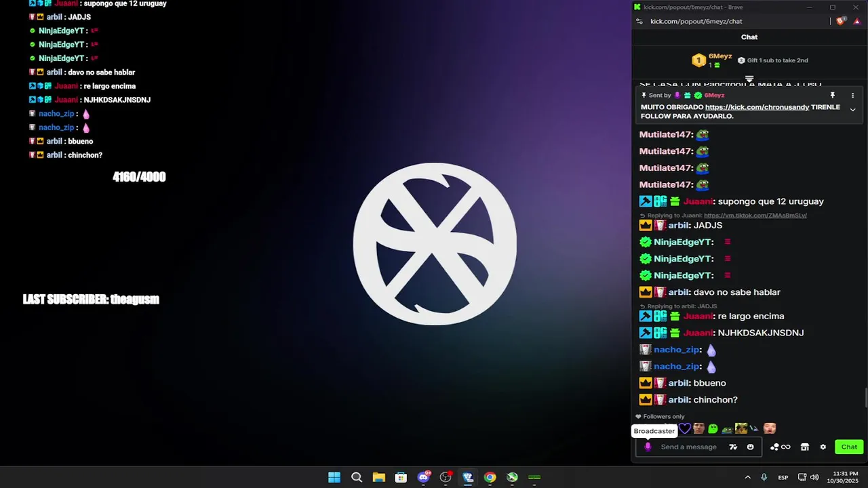Open pinned message three-dot options menu
Screen dimensions: 868x488
(853, 96)
